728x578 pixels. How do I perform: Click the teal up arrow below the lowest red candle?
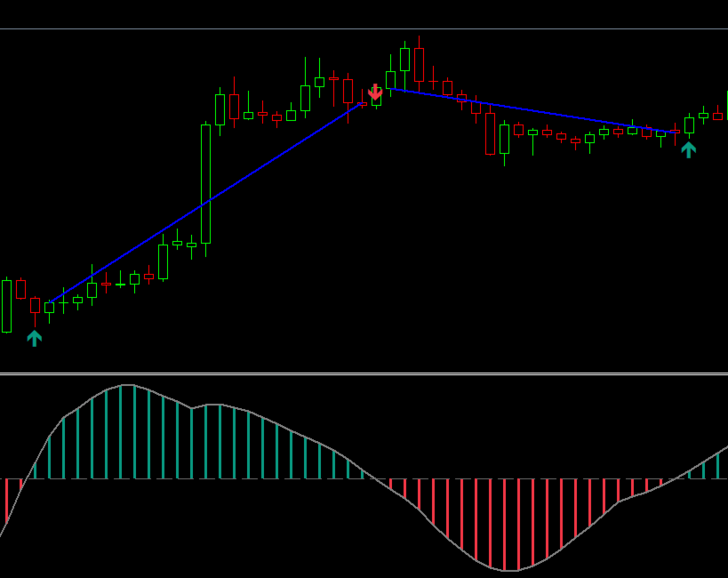click(35, 338)
